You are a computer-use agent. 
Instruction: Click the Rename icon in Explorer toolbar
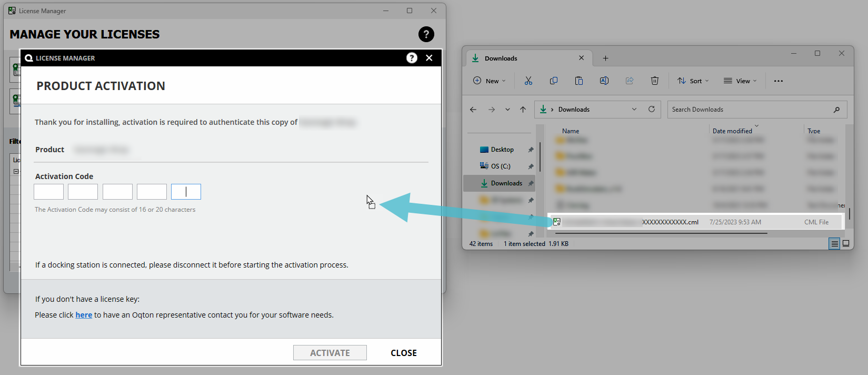coord(604,81)
